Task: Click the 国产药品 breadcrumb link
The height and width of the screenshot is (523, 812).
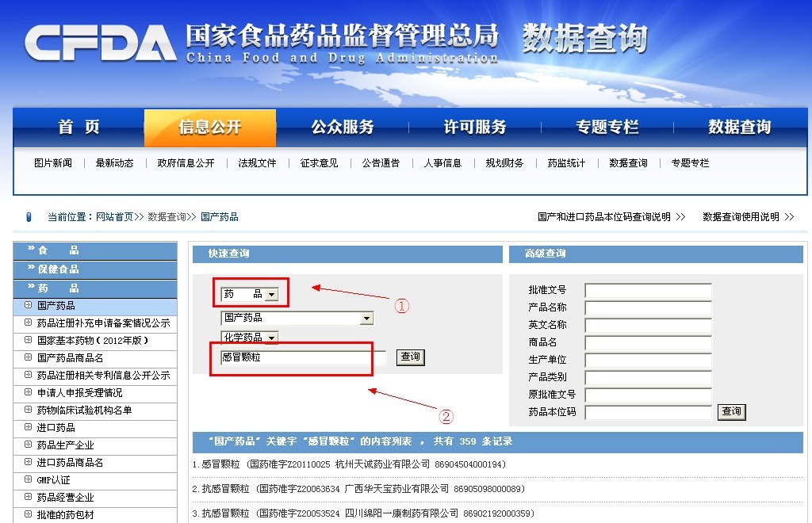Action: pos(220,217)
